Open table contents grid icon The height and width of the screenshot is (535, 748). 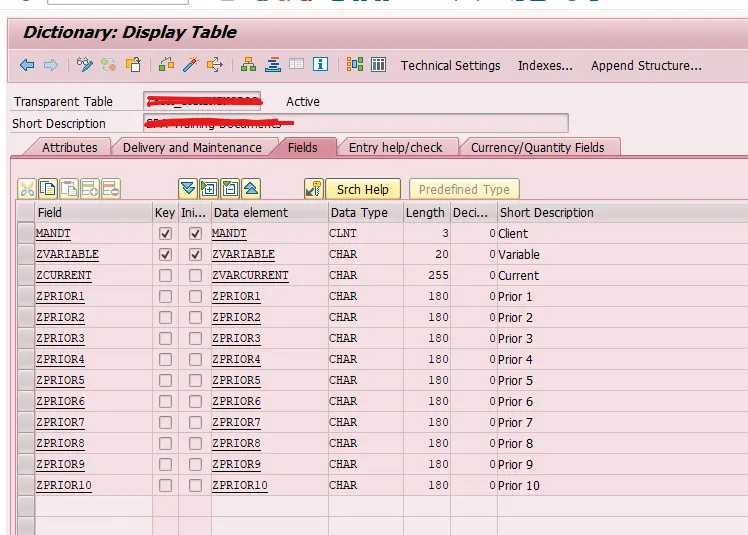click(379, 65)
